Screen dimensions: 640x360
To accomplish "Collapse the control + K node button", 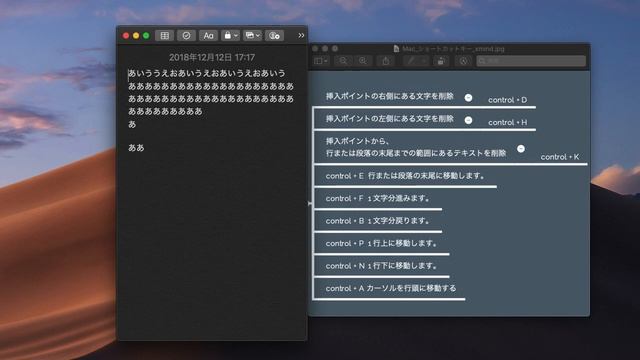I will point(521,149).
